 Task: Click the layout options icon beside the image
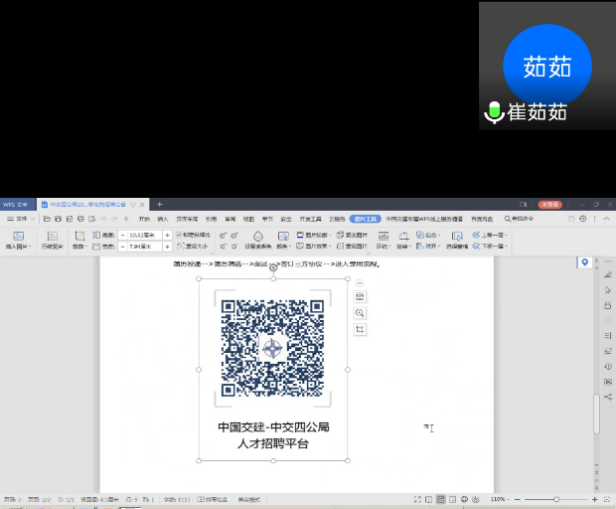[x=360, y=296]
